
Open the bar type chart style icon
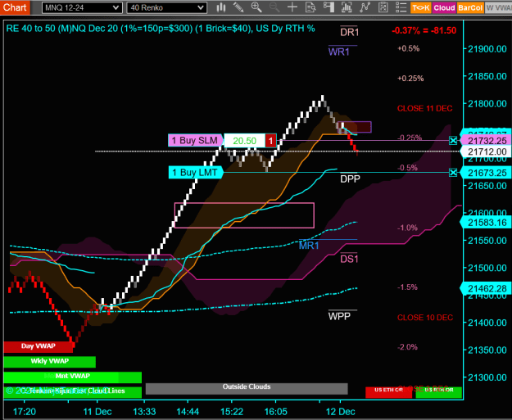click(x=221, y=7)
